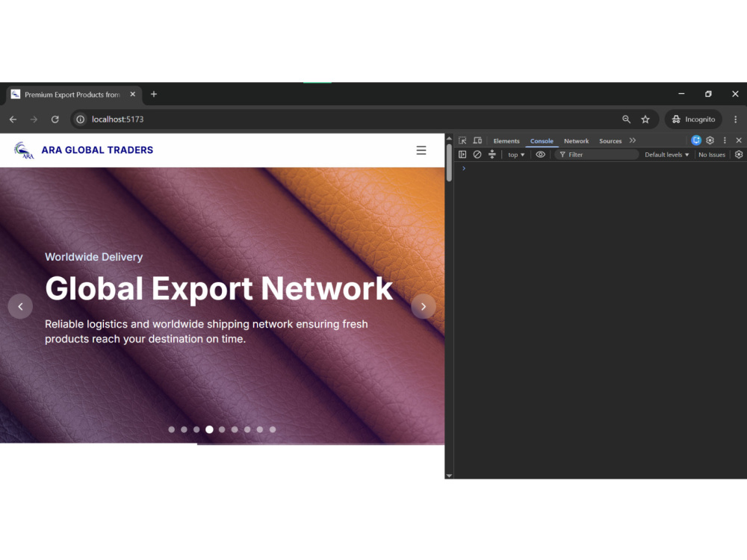Click the page vertical scrollbar thumb
Image resolution: width=747 pixels, height=560 pixels.
449,163
